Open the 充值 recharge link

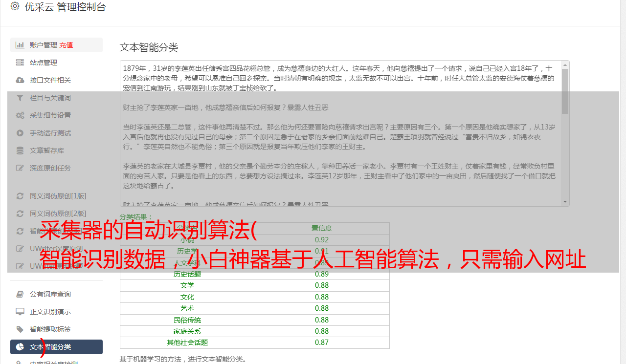pos(66,45)
